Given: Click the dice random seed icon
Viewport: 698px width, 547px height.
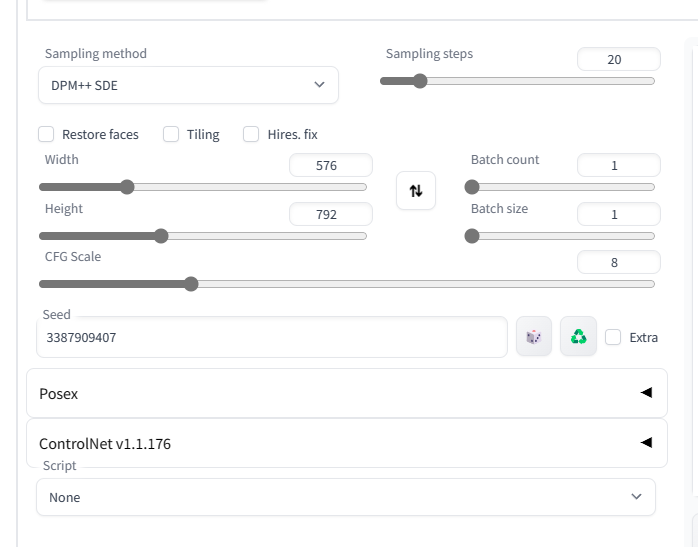Looking at the screenshot, I should pos(534,337).
